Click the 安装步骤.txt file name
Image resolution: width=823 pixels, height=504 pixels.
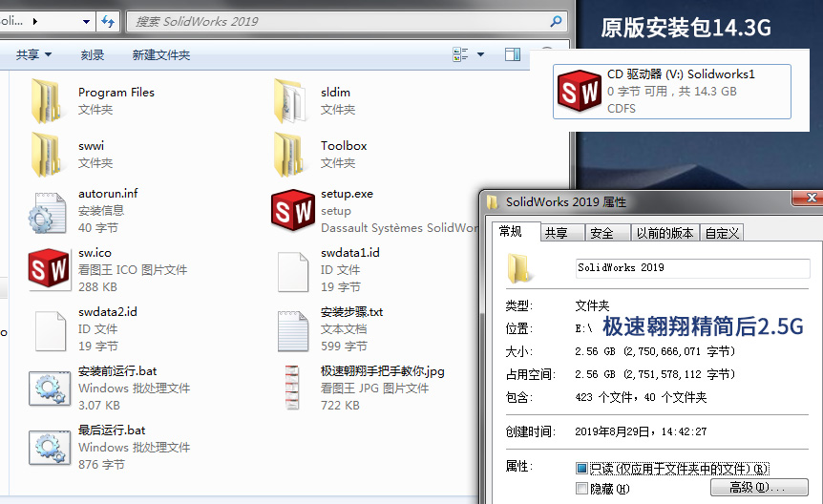click(x=351, y=312)
